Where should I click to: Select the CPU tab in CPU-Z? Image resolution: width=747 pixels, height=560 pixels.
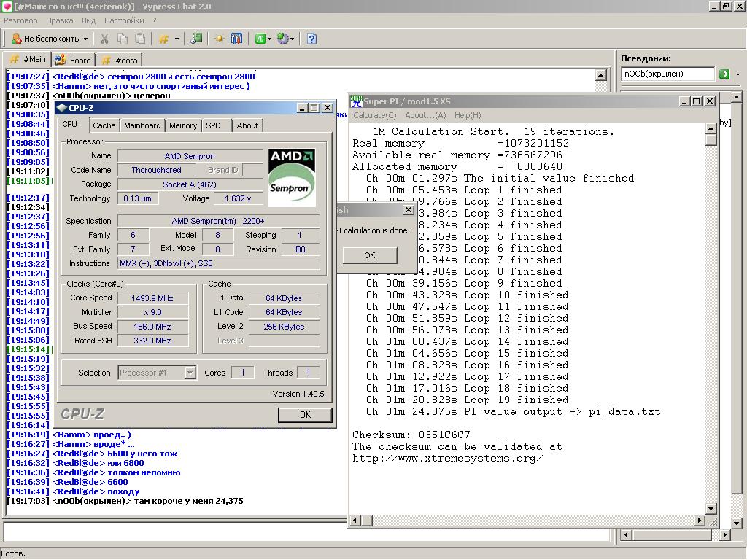(x=69, y=124)
